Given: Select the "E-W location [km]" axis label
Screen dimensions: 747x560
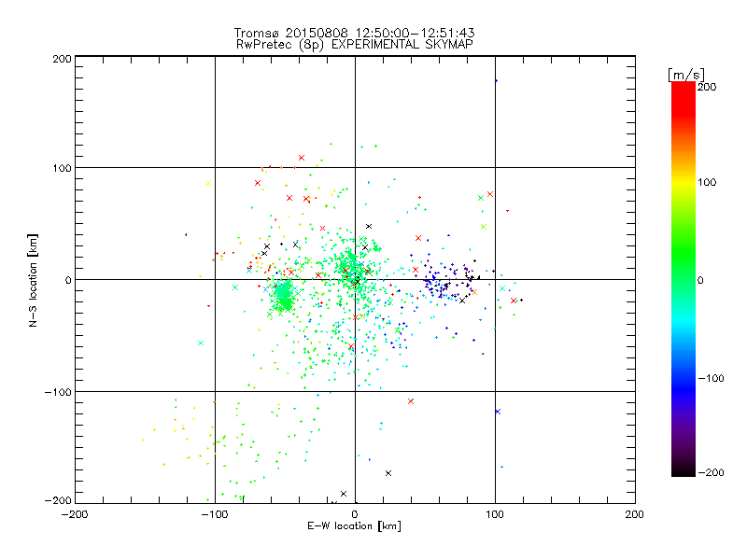Looking at the screenshot, I should (354, 526).
